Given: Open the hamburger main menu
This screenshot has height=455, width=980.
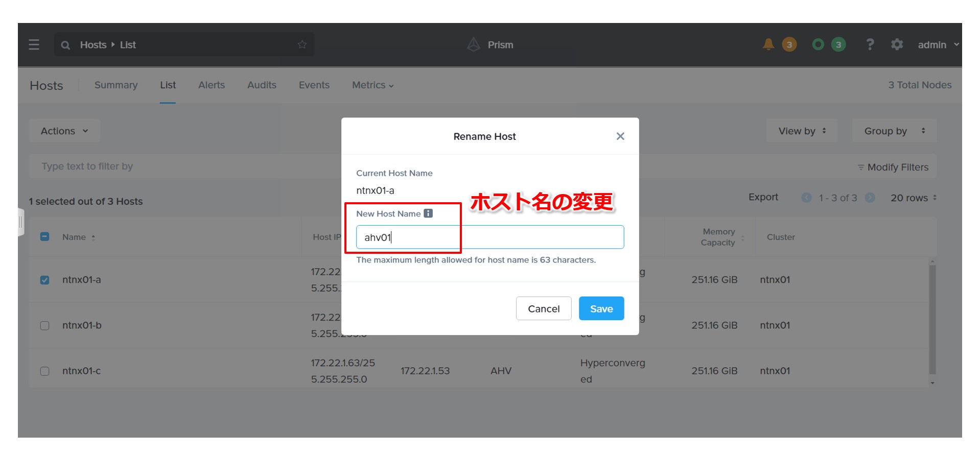Looking at the screenshot, I should [x=34, y=45].
